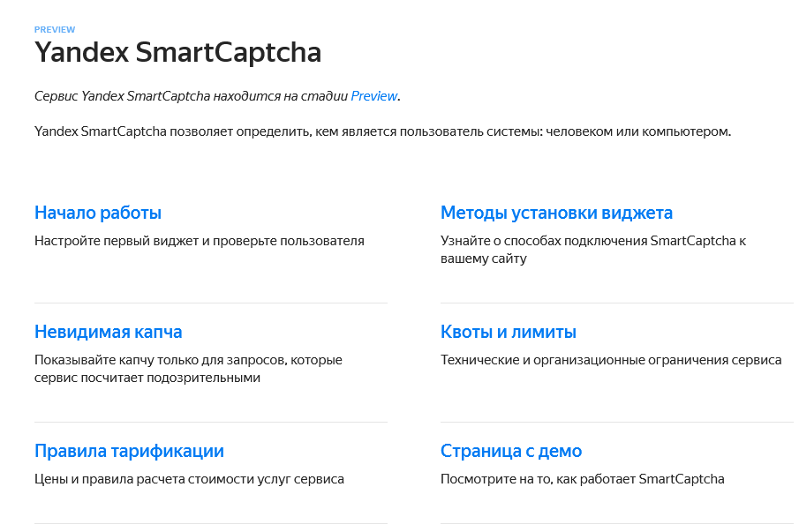
Task: Open Методы установки виджета section
Action: point(555,212)
